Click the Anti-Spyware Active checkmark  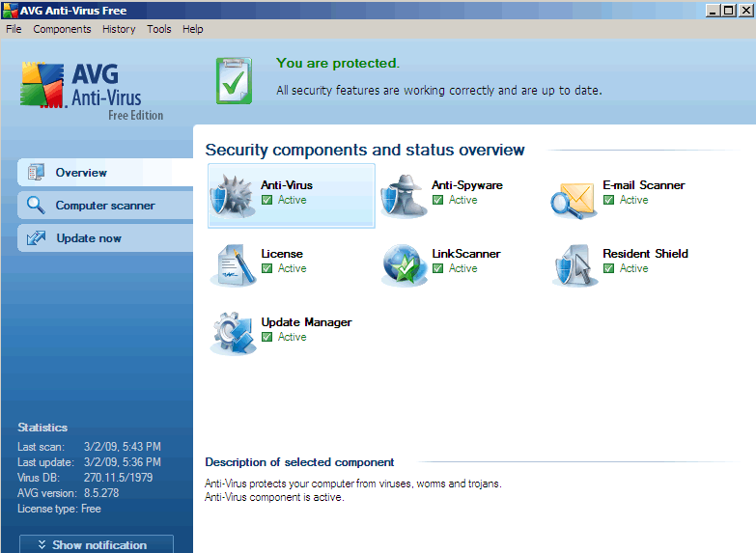[437, 200]
